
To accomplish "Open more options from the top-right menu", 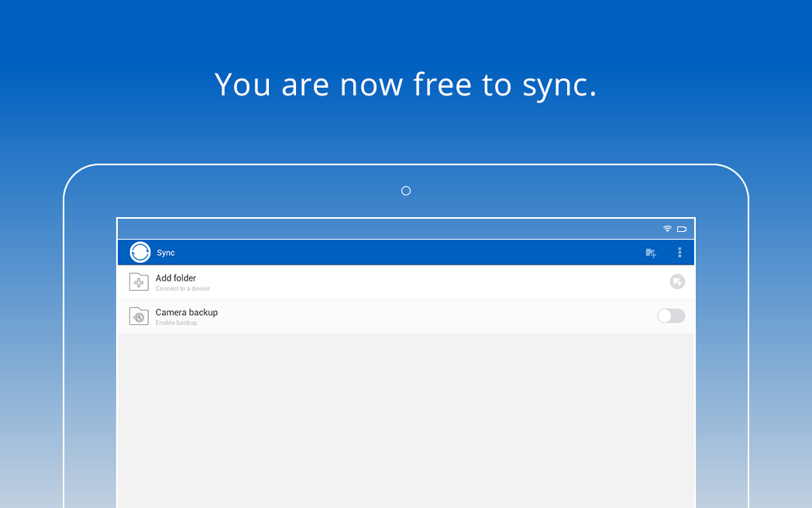I will coord(680,252).
